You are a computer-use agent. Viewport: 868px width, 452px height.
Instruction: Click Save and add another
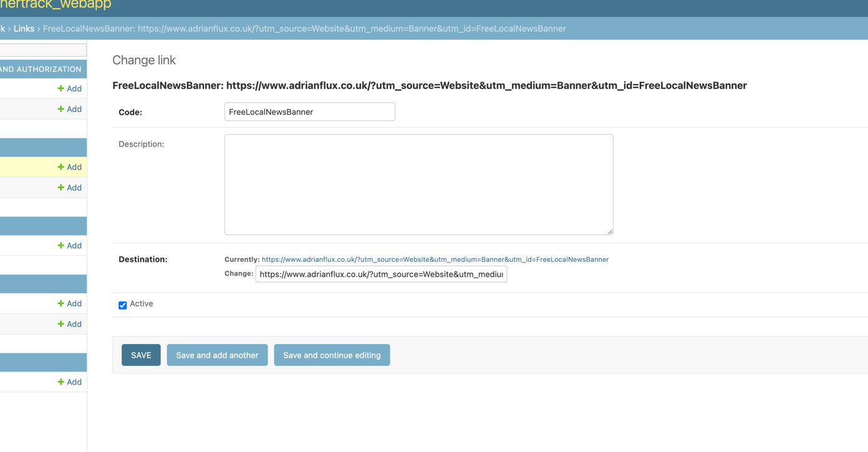pyautogui.click(x=217, y=355)
